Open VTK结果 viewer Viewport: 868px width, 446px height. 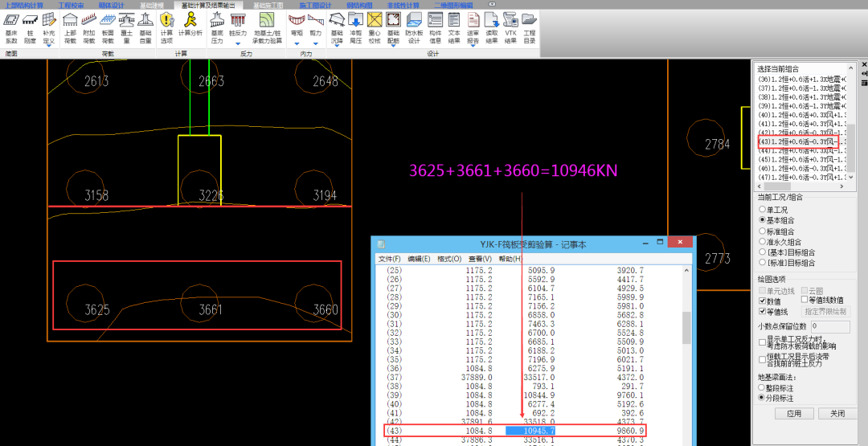click(x=510, y=29)
